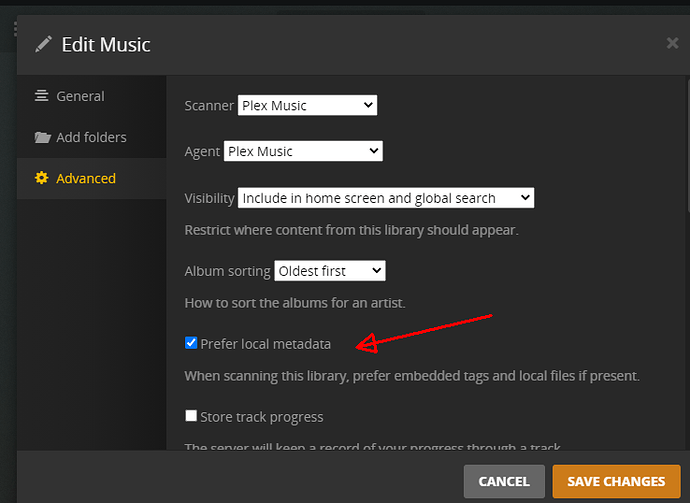The image size is (690, 503).
Task: Select the Advanced tab
Action: click(85, 178)
